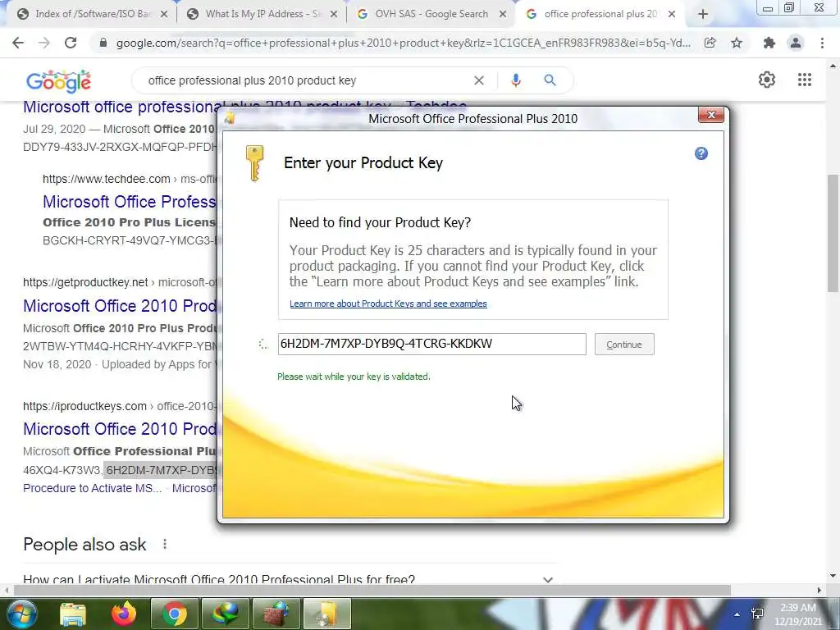Open the getproductkey.net Microsoft Office 2010 result
The height and width of the screenshot is (630, 840).
point(120,306)
